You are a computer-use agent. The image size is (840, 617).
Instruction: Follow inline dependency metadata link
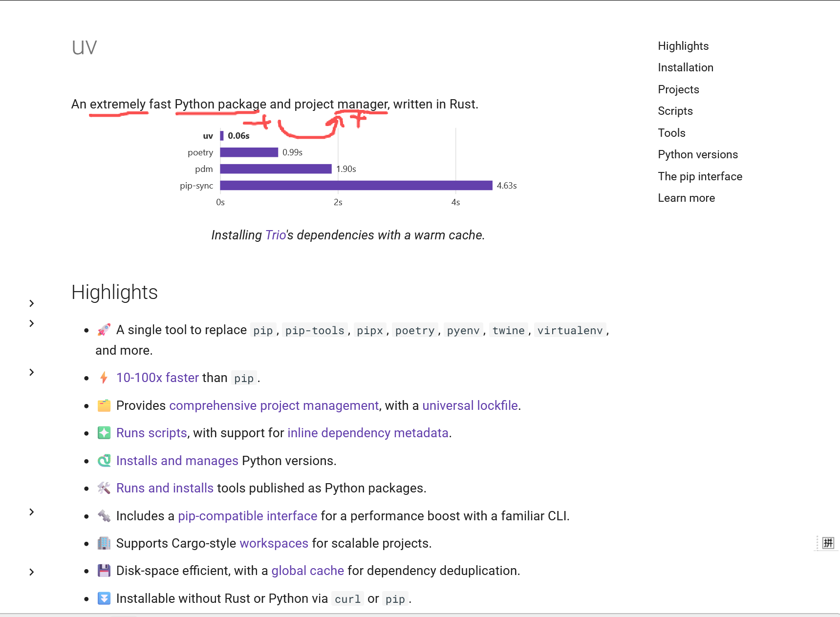[x=368, y=433]
